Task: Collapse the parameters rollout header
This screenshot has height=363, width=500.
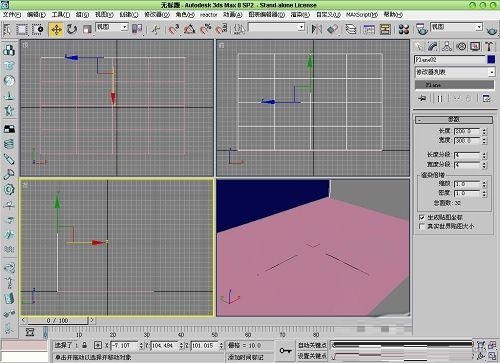Action: (x=454, y=119)
